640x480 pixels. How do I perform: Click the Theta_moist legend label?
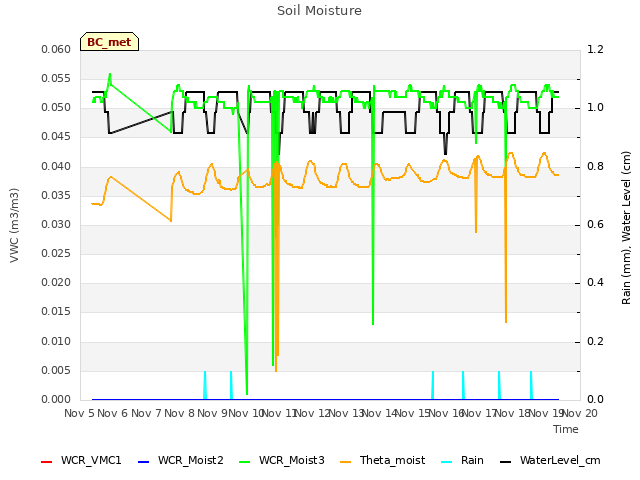392,460
